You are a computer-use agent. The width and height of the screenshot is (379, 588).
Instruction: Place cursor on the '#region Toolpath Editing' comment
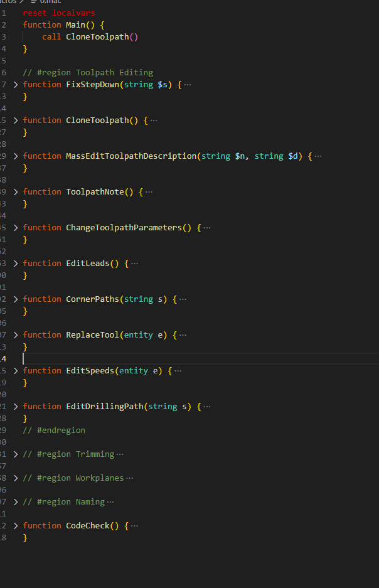[88, 72]
